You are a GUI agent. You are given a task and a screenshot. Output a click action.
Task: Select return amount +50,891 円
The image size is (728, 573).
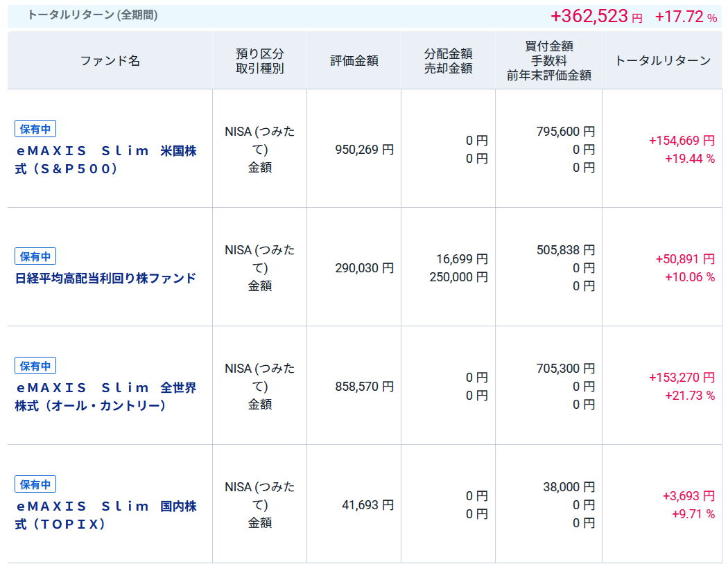pos(685,259)
